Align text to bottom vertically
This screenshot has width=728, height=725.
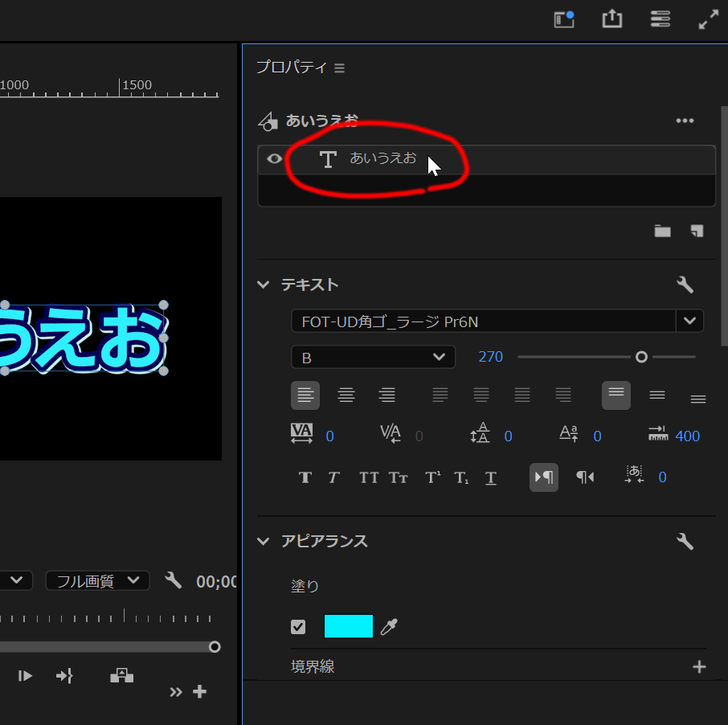[697, 399]
